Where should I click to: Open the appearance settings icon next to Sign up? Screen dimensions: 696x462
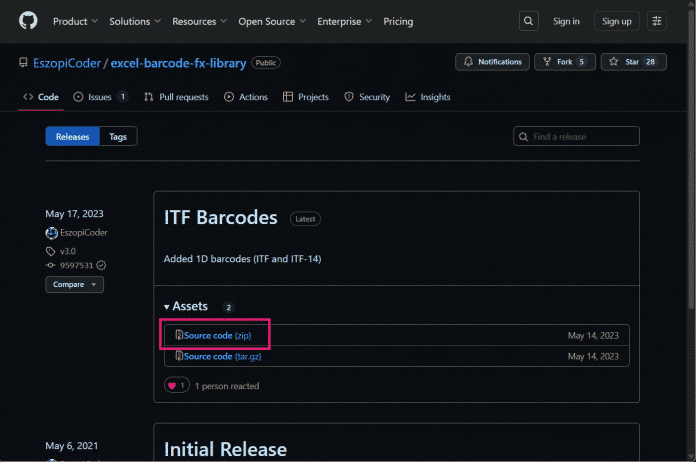[x=657, y=21]
